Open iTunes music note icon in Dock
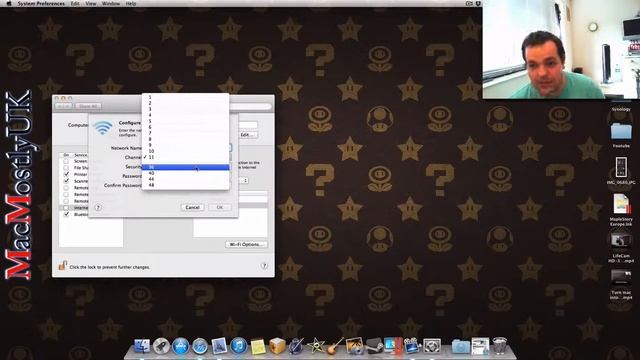 pyautogui.click(x=239, y=346)
